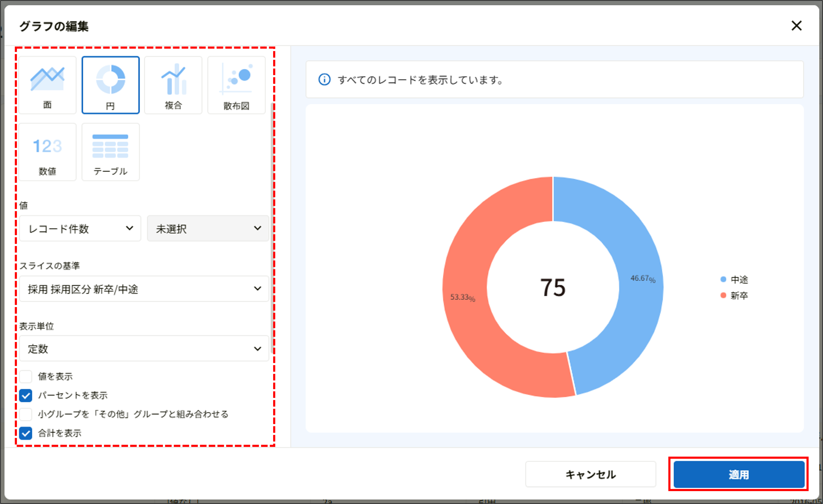The image size is (823, 504).
Task: Switch to the 複合 (combined) chart type
Action: (x=173, y=85)
